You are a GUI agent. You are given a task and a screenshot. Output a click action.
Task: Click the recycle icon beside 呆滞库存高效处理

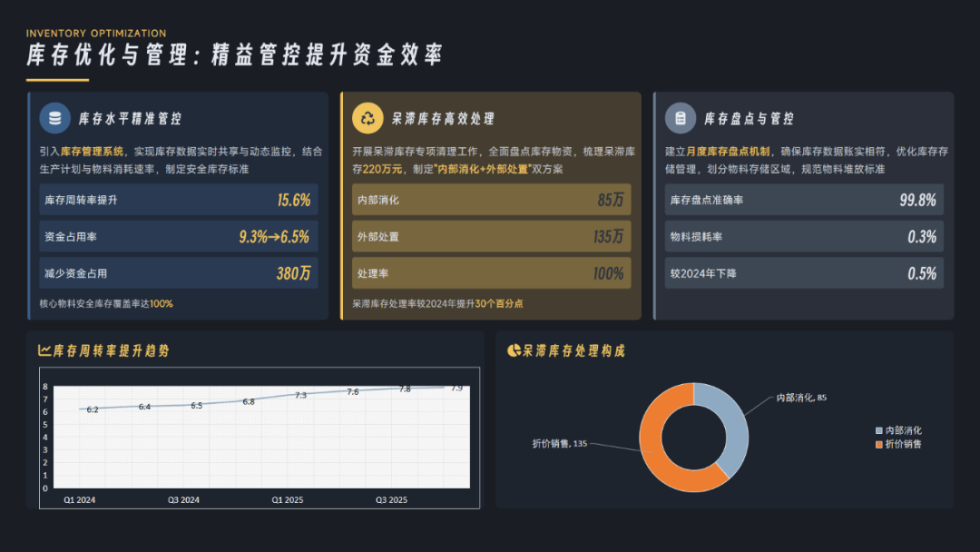coord(368,118)
